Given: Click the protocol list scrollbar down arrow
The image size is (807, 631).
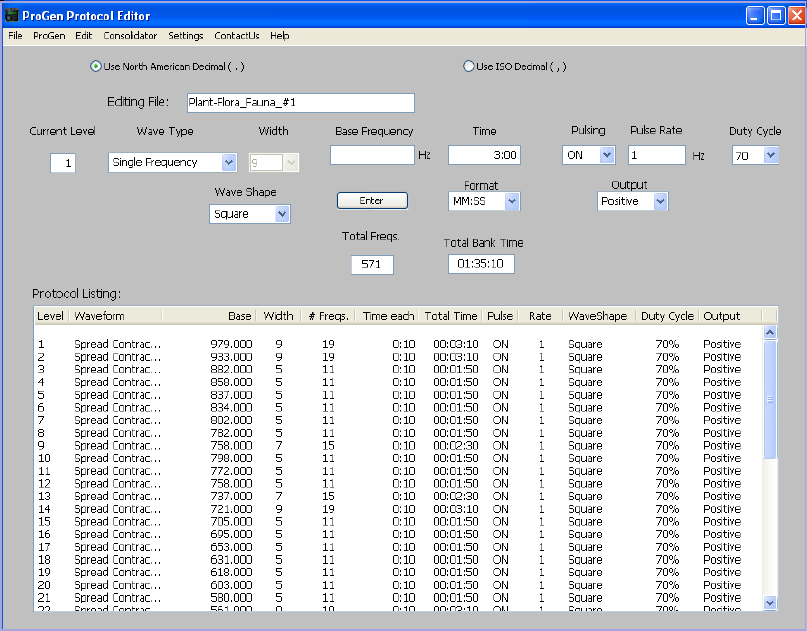Looking at the screenshot, I should (x=769, y=603).
